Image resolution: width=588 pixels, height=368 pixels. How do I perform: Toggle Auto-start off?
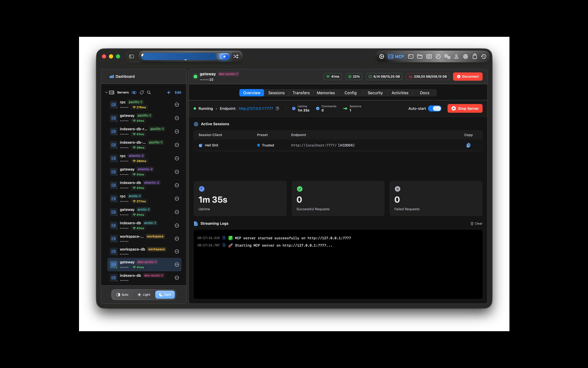pyautogui.click(x=434, y=108)
